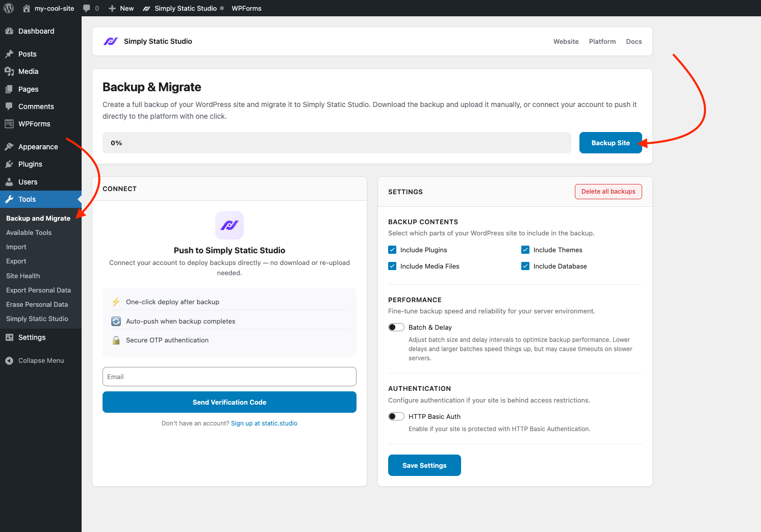Open WPForms in the admin bar
This screenshot has height=532, width=761.
click(x=246, y=8)
